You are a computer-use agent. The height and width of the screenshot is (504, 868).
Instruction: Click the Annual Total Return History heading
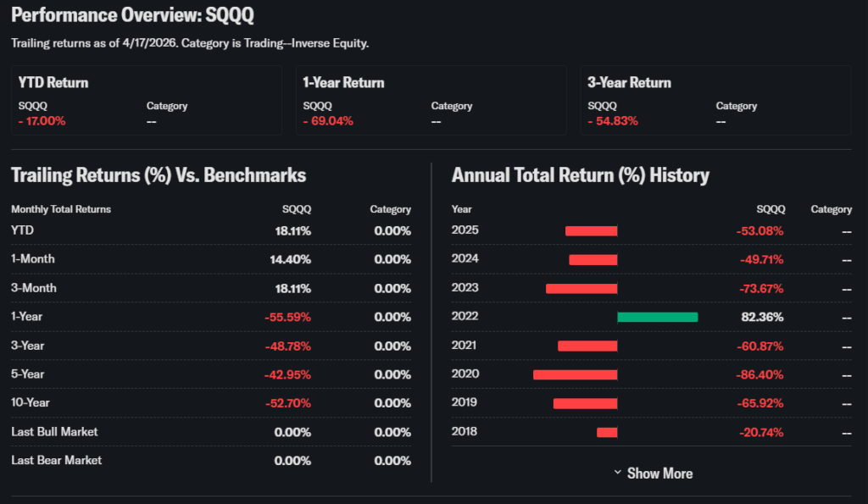[x=581, y=175]
